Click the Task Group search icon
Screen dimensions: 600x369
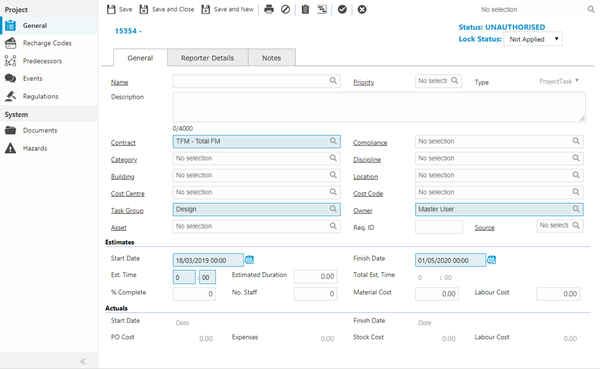[333, 209]
